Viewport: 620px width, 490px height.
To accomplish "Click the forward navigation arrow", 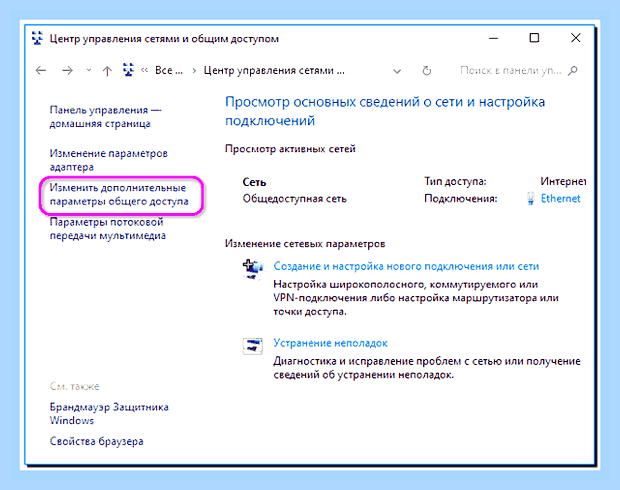I will coord(67,71).
